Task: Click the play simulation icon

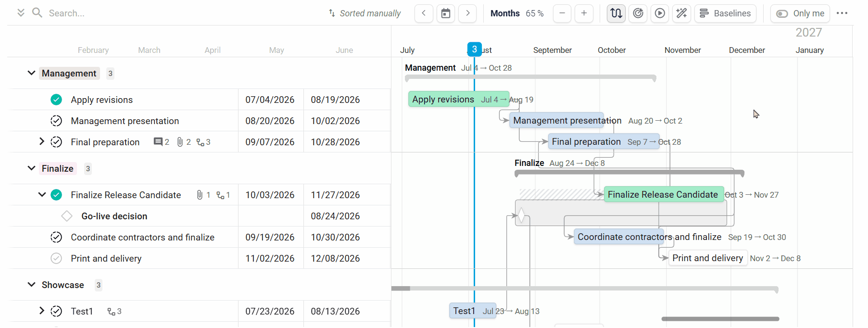Action: pyautogui.click(x=660, y=13)
